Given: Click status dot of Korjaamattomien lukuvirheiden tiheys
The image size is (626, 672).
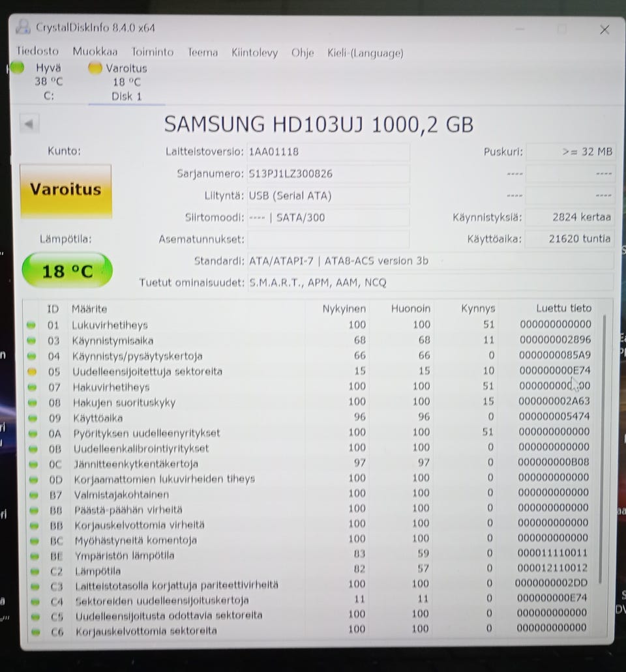Looking at the screenshot, I should coord(33,480).
